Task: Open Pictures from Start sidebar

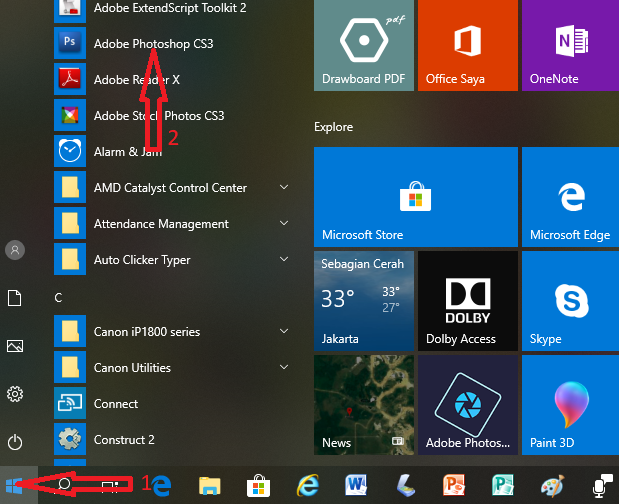Action: click(15, 346)
